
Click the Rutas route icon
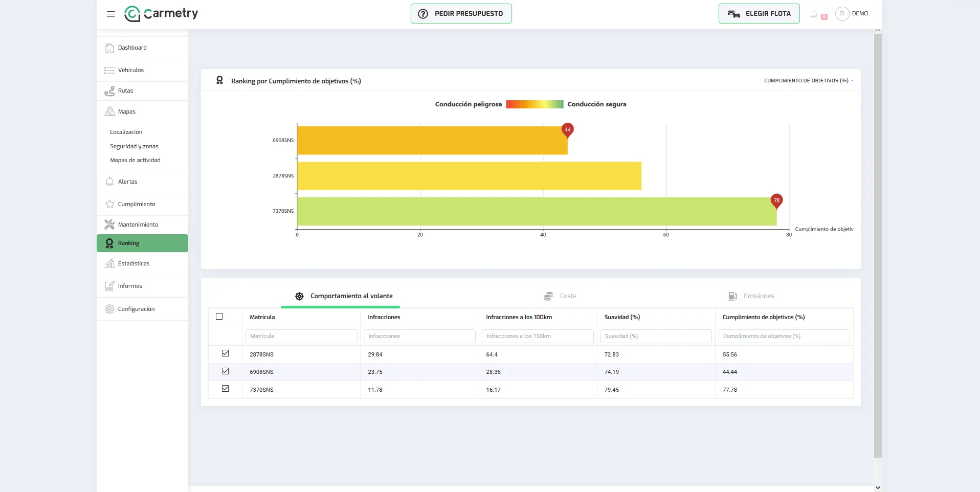pyautogui.click(x=109, y=91)
